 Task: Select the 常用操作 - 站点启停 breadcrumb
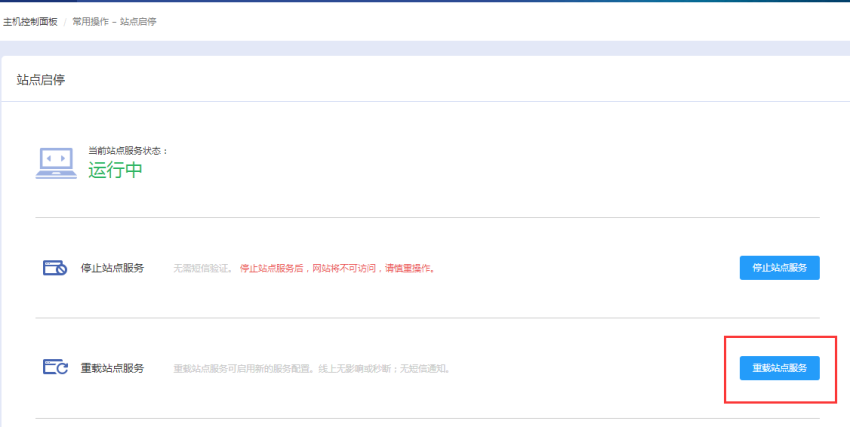[x=113, y=21]
